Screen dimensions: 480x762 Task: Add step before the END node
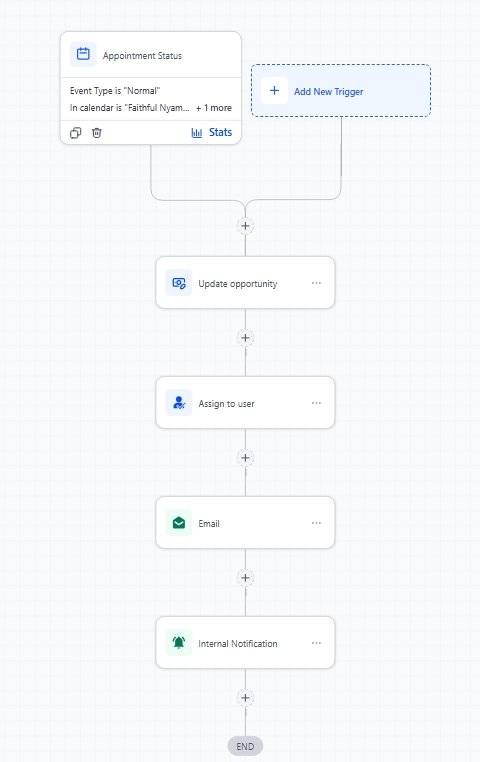click(x=245, y=698)
